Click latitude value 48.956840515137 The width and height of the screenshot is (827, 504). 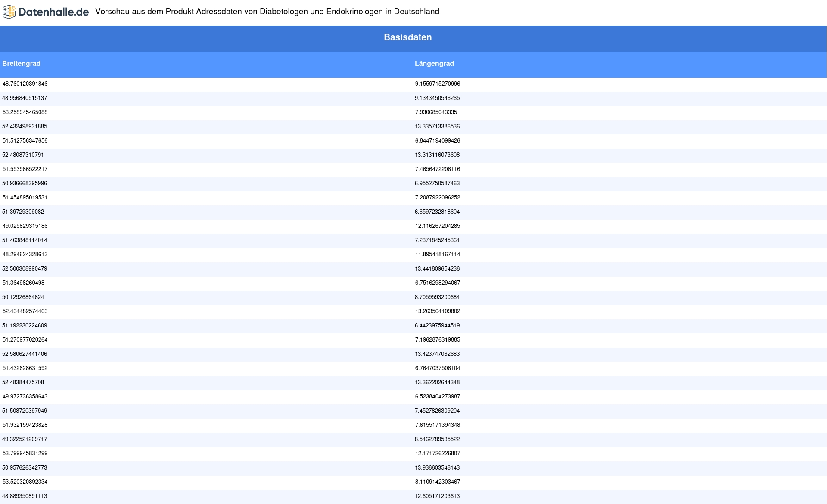(x=25, y=98)
